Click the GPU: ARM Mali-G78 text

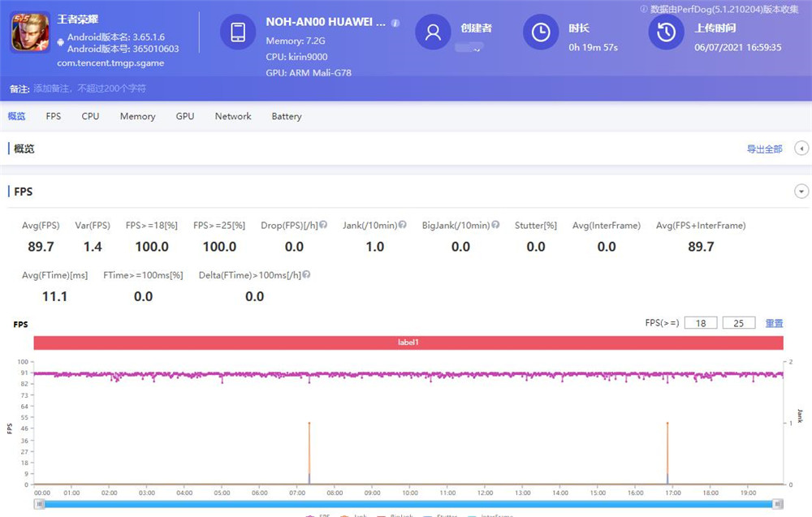309,73
